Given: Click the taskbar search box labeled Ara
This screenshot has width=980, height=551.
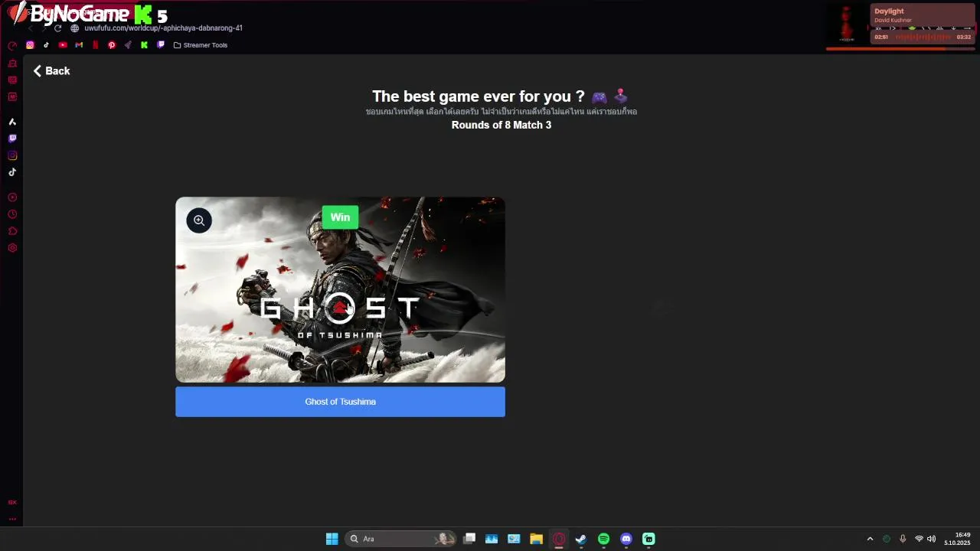Looking at the screenshot, I should click(400, 539).
